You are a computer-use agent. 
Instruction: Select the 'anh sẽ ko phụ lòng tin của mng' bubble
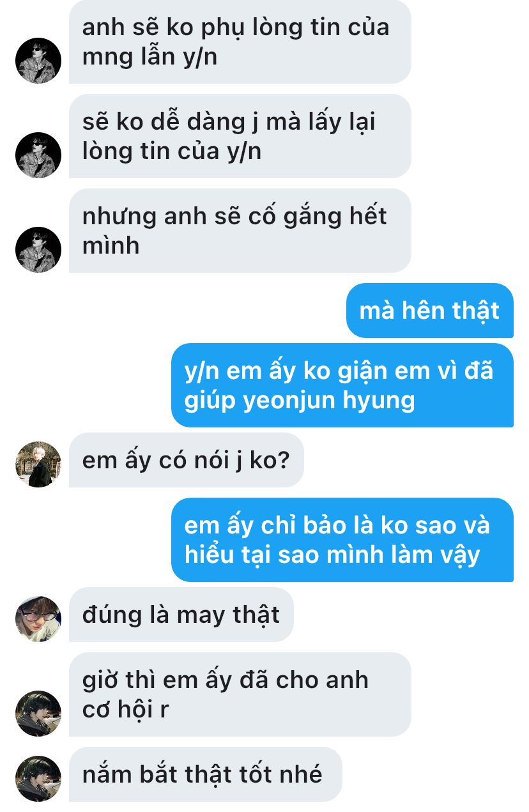click(x=240, y=42)
